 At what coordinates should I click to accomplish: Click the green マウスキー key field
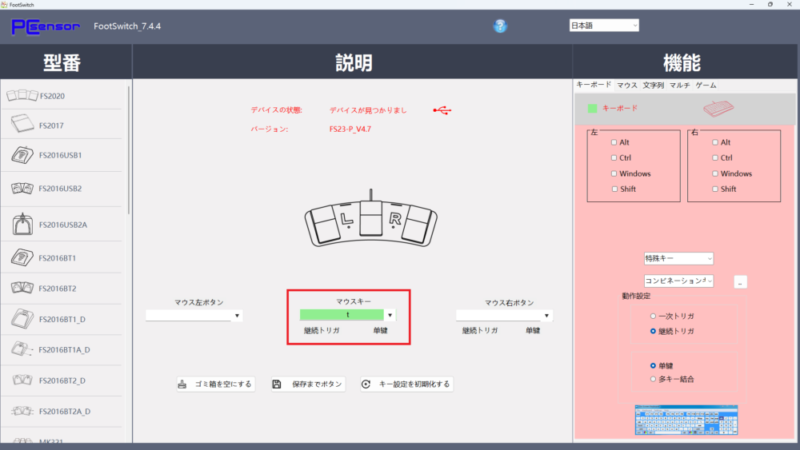pyautogui.click(x=342, y=315)
